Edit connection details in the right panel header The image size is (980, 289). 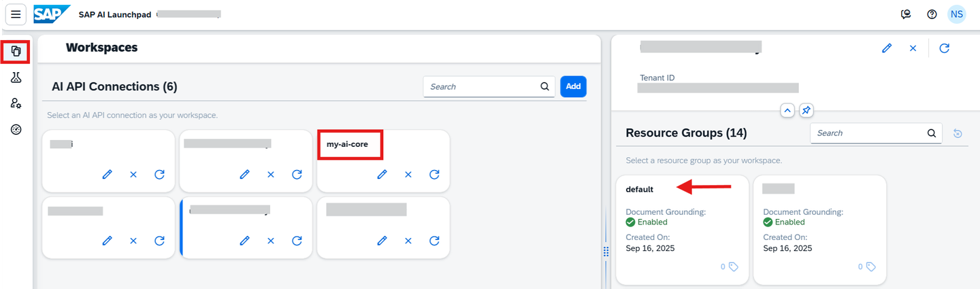(887, 48)
